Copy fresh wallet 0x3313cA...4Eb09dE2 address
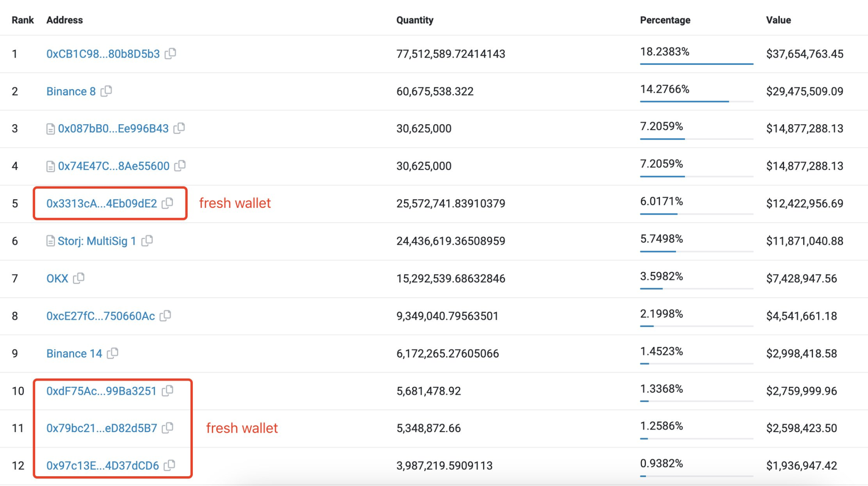The width and height of the screenshot is (868, 486). point(167,203)
